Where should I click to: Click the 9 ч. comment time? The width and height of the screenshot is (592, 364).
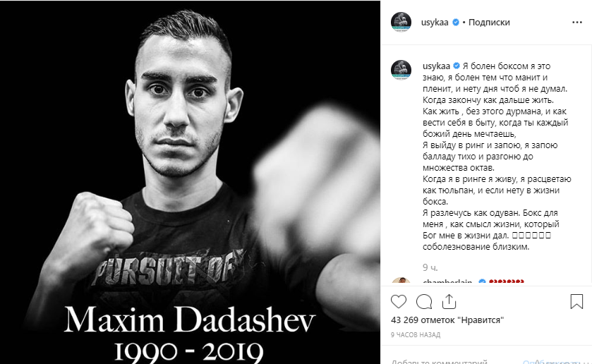coord(430,268)
